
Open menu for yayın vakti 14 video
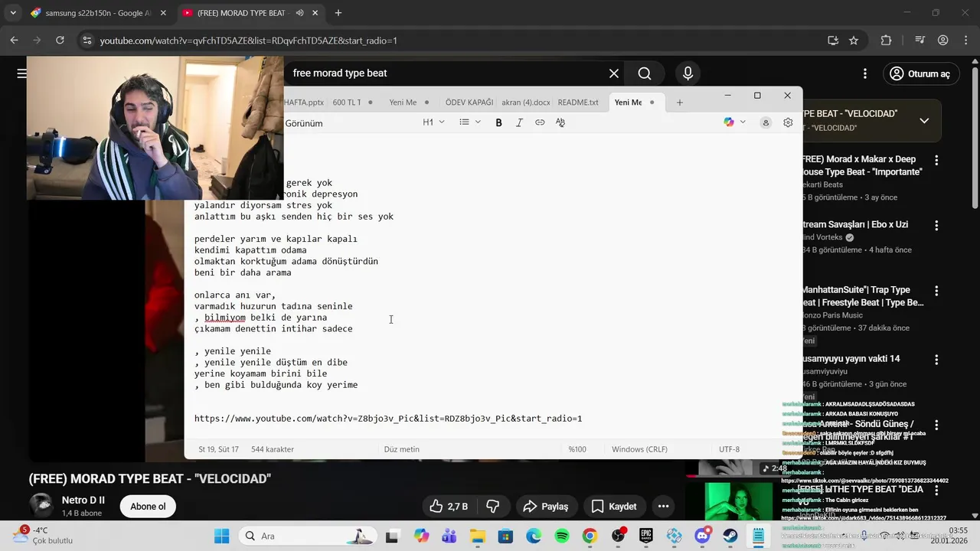936,360
